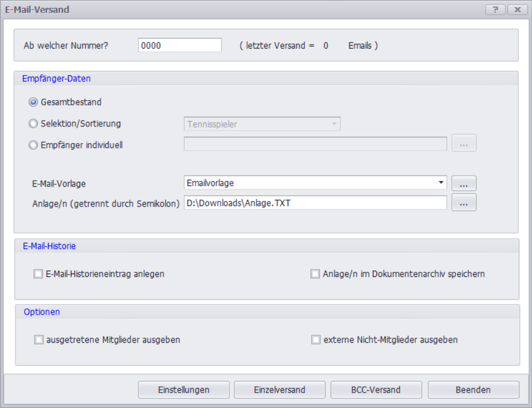Choose Selektion/Sortierung radio option
The image size is (532, 408).
point(33,124)
